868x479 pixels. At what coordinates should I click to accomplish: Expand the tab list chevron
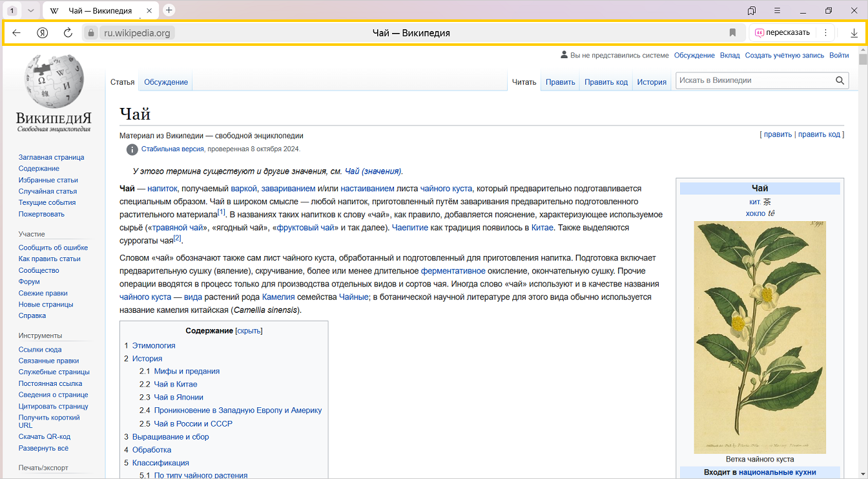click(x=30, y=10)
